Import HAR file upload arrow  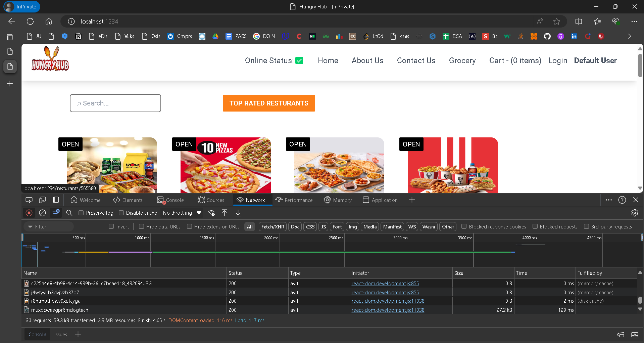pyautogui.click(x=225, y=213)
